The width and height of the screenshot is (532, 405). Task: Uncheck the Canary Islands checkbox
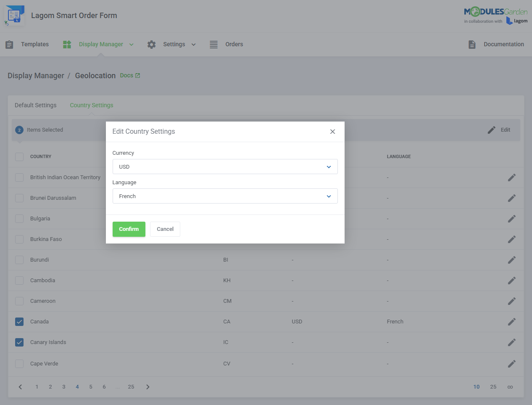[19, 342]
